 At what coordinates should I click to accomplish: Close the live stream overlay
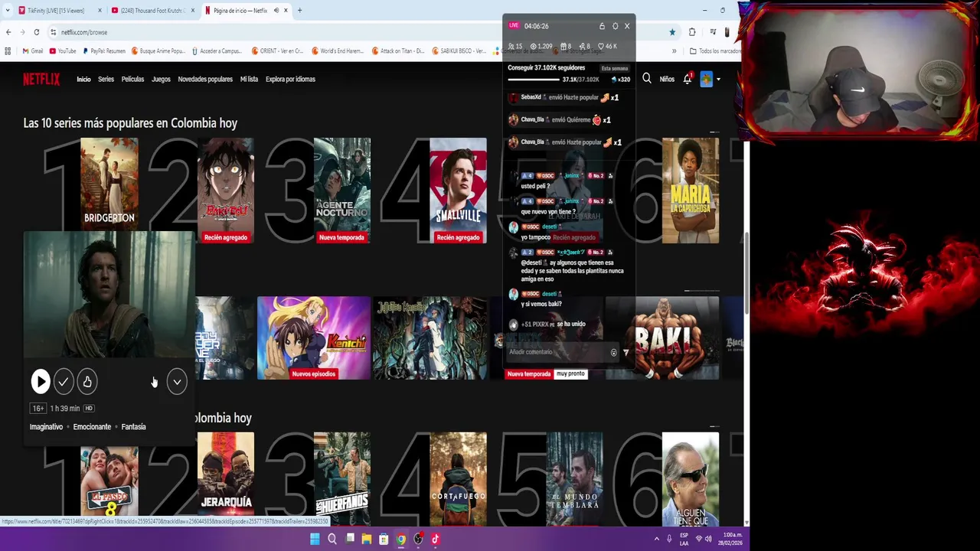click(x=627, y=26)
